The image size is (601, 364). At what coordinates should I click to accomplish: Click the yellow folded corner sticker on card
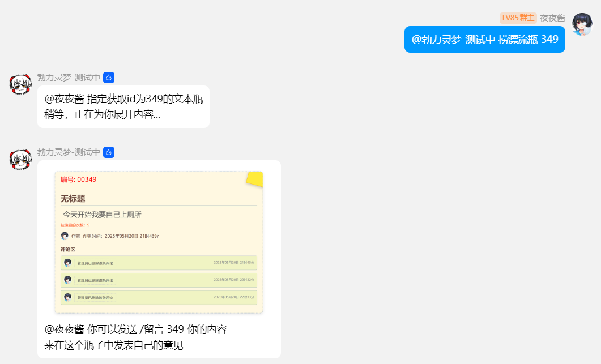click(255, 179)
